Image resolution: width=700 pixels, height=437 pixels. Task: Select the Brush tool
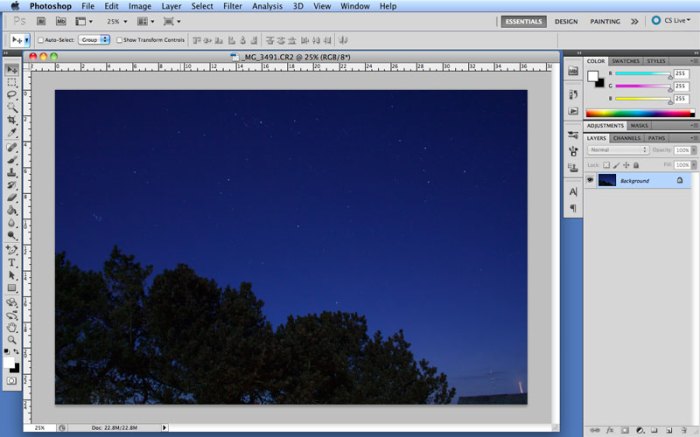[12, 160]
